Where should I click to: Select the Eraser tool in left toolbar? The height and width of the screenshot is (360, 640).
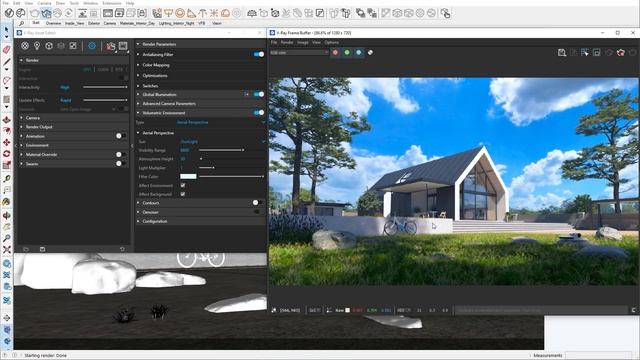click(7, 50)
